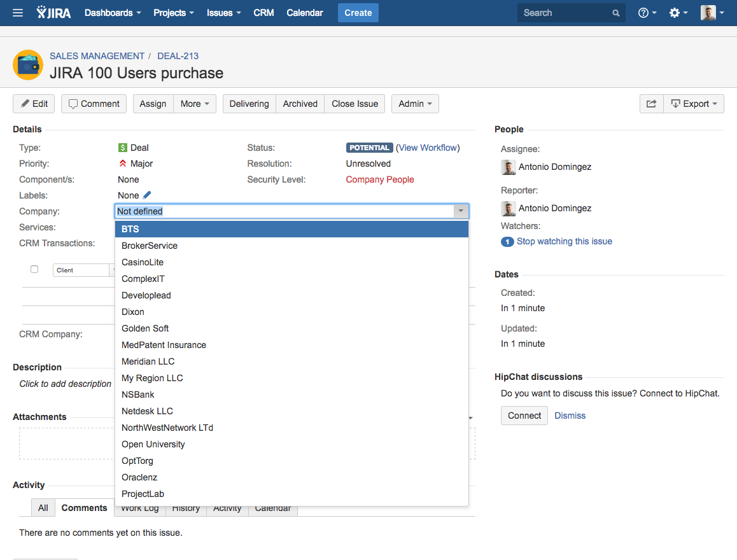Click the share issue icon button
The height and width of the screenshot is (560, 737).
651,104
